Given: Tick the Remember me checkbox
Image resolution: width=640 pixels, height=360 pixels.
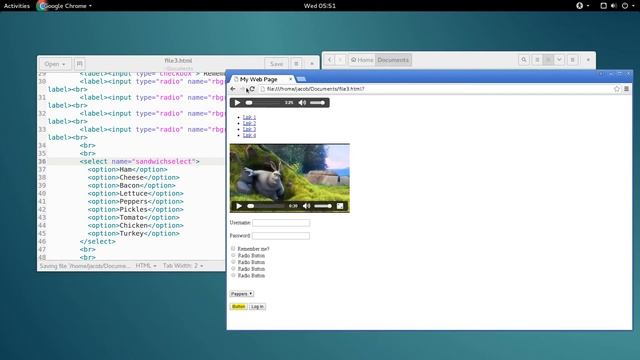Looking at the screenshot, I should click(233, 248).
